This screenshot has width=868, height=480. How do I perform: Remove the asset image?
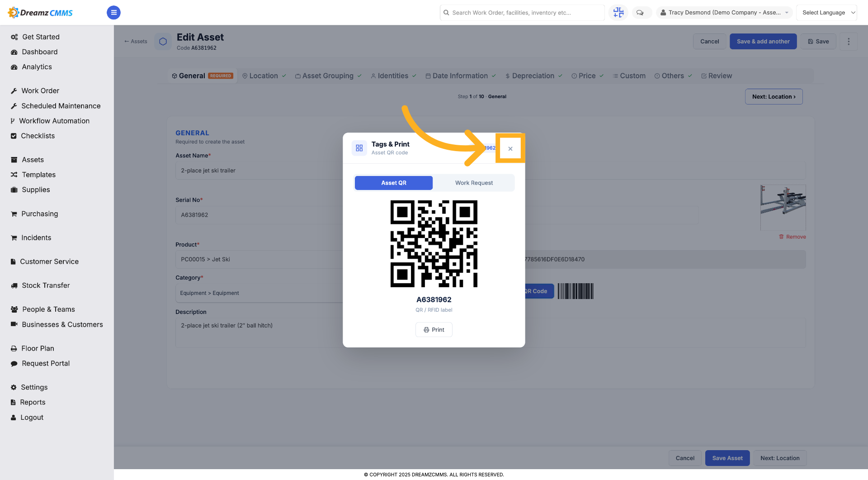[x=792, y=237]
